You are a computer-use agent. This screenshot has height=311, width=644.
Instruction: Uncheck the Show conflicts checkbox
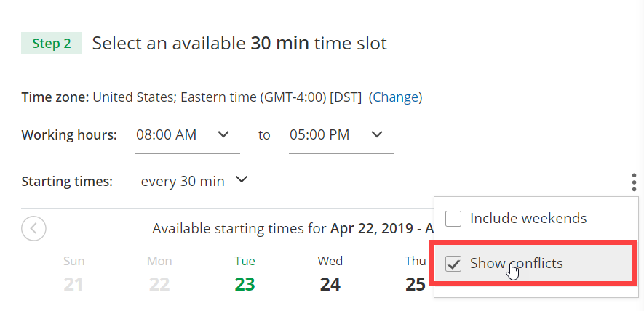[453, 263]
